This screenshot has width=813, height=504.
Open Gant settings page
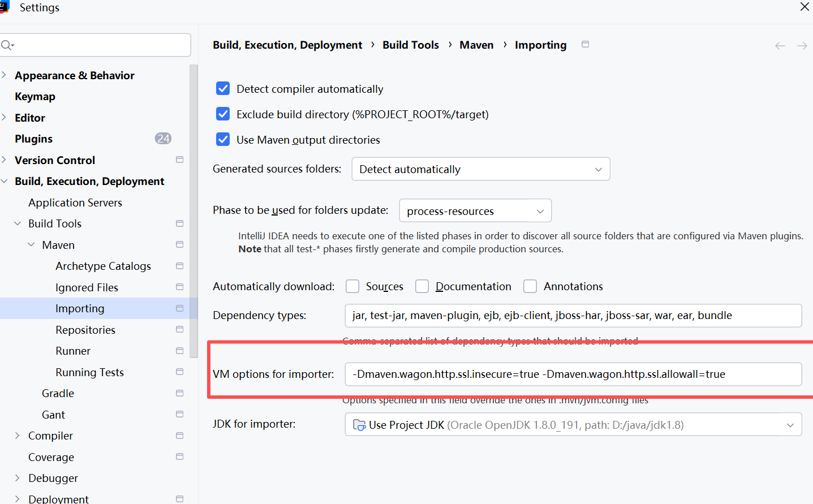(x=53, y=415)
